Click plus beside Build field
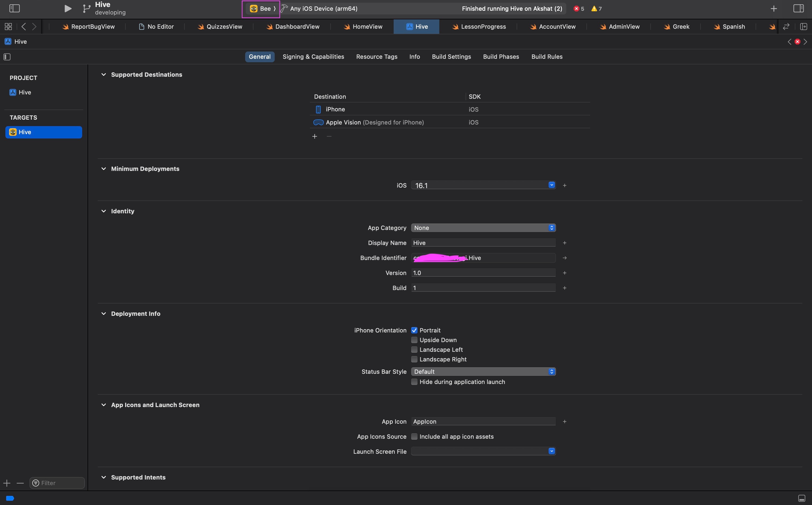The height and width of the screenshot is (505, 812). (564, 288)
